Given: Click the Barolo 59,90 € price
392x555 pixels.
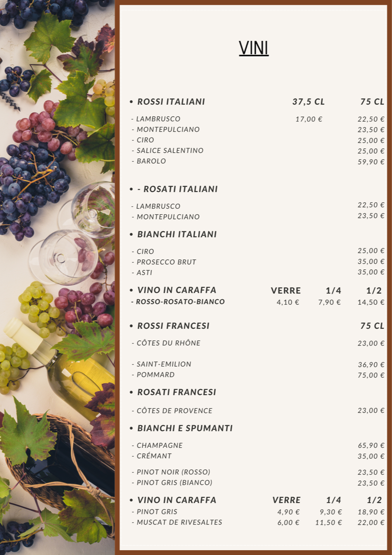Looking at the screenshot, I should click(371, 162).
